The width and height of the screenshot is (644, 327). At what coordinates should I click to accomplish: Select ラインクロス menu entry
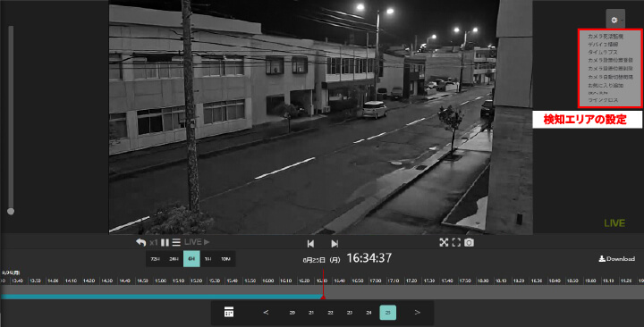603,100
